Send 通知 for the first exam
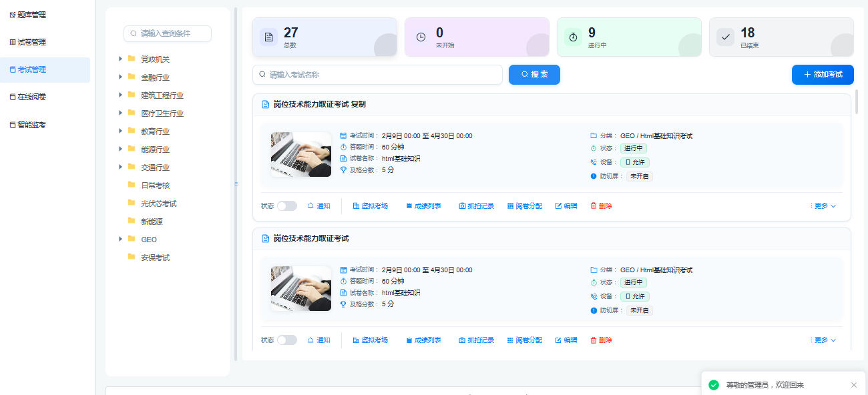This screenshot has height=395, width=868. pos(319,206)
